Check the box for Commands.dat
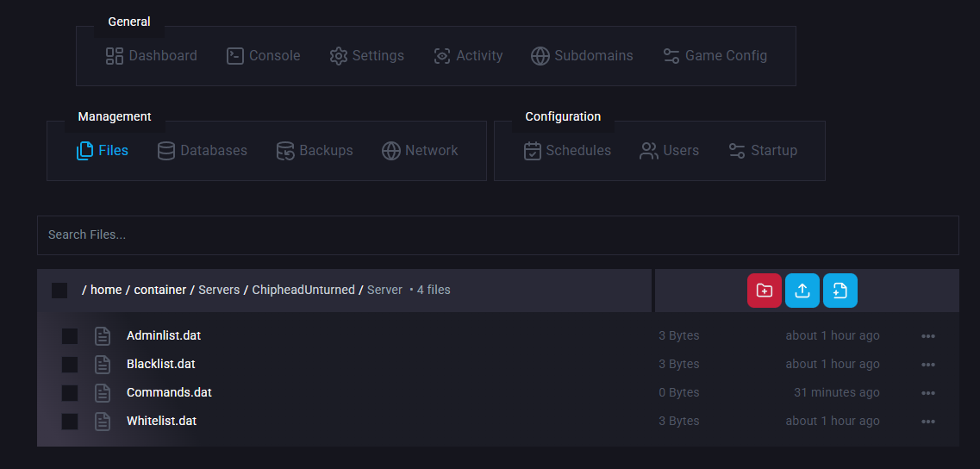This screenshot has height=469, width=980. pos(70,393)
